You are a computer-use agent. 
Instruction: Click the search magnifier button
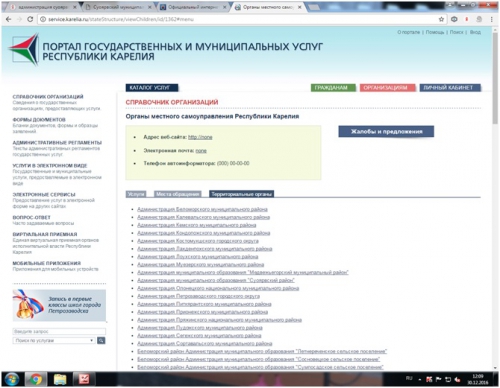(101, 340)
